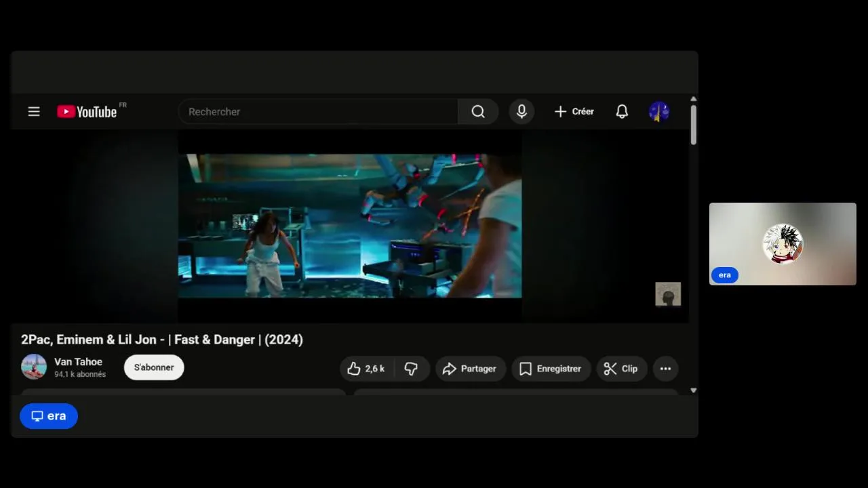Select era's participant video tile avatar
Screen dimensions: 868x488
coord(783,244)
